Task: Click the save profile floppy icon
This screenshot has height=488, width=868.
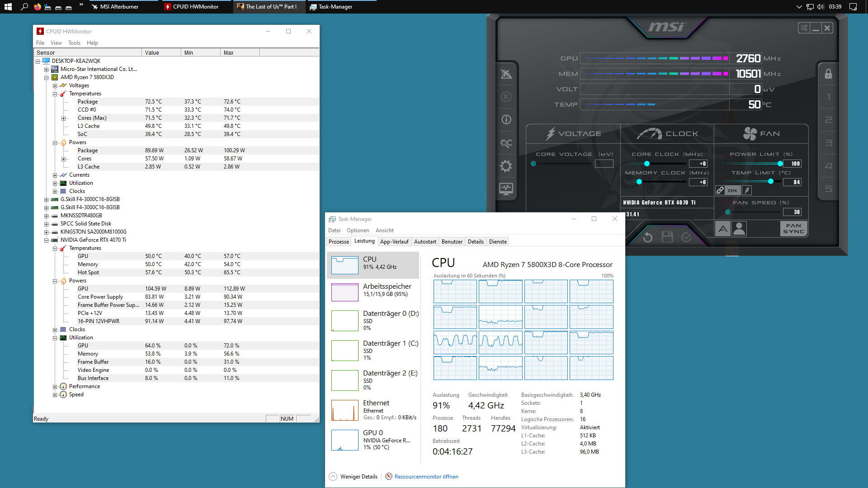Action: coord(667,237)
